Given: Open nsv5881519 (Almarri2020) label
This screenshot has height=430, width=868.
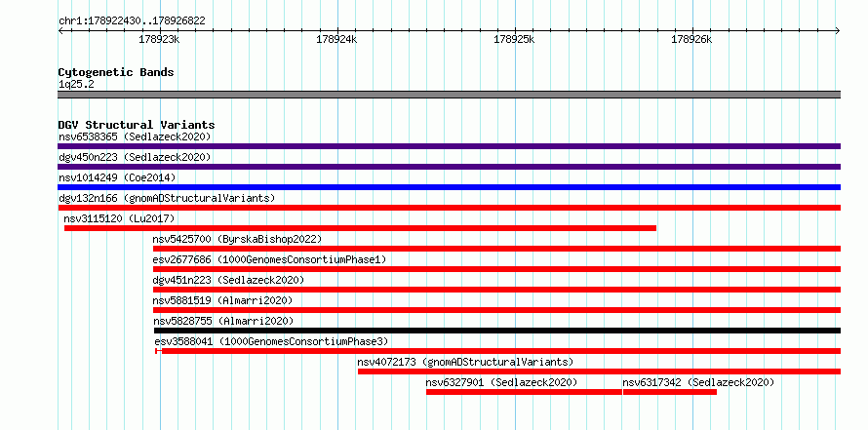Looking at the screenshot, I should coord(222,300).
